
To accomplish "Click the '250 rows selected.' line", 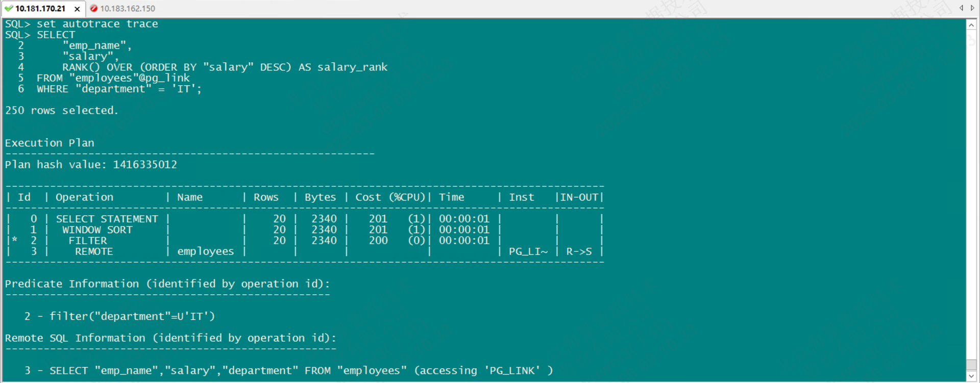I will (x=61, y=111).
